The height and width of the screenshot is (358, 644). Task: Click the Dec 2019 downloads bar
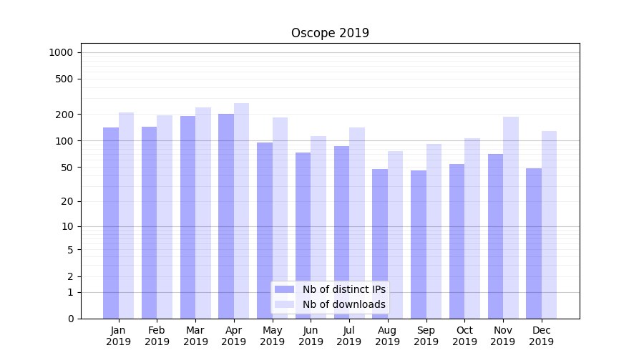tap(549, 225)
